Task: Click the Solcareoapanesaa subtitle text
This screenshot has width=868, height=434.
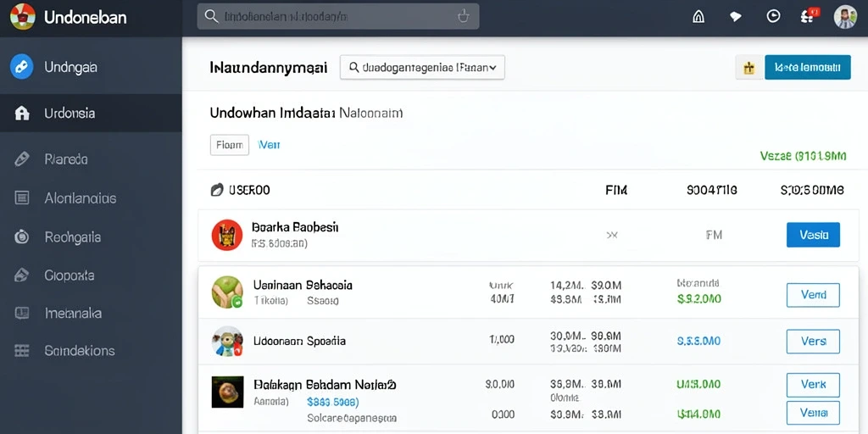Action: tap(352, 418)
